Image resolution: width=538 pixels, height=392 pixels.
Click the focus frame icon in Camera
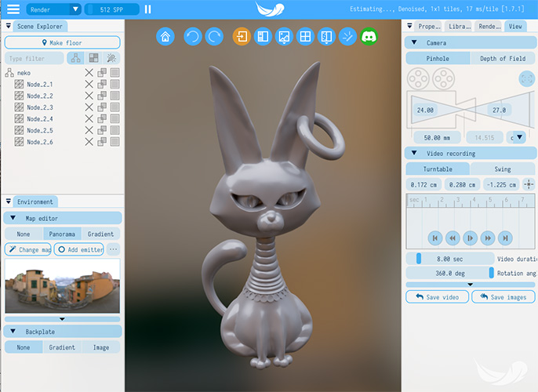tap(527, 78)
